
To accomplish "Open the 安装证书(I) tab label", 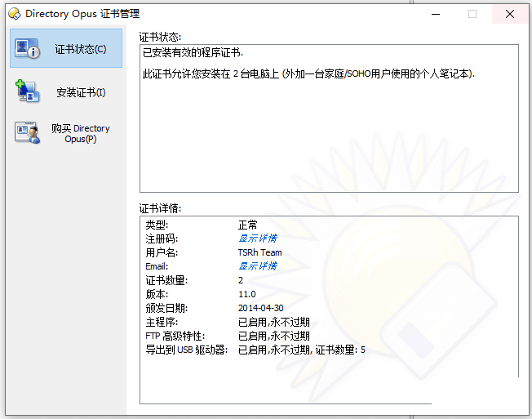I will click(x=81, y=92).
